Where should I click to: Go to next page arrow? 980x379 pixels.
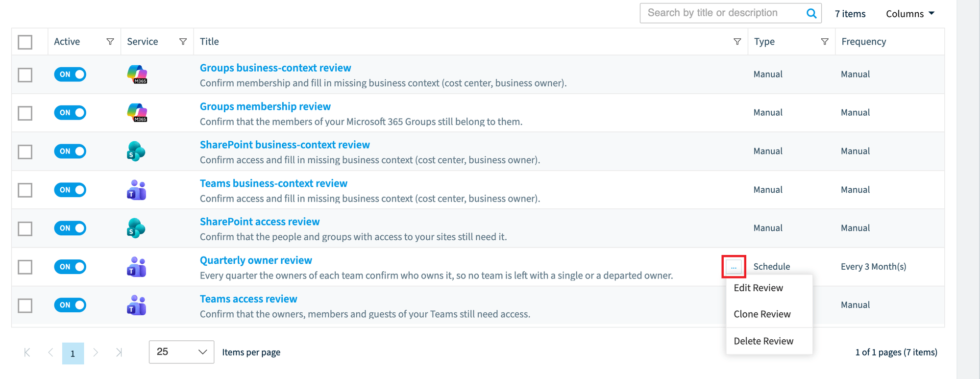[x=96, y=352]
